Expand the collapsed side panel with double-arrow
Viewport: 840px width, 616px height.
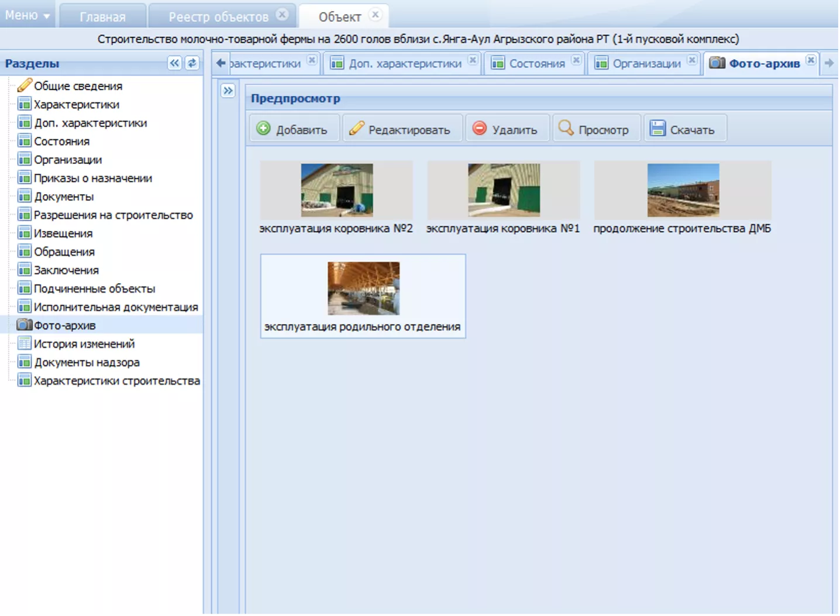228,91
